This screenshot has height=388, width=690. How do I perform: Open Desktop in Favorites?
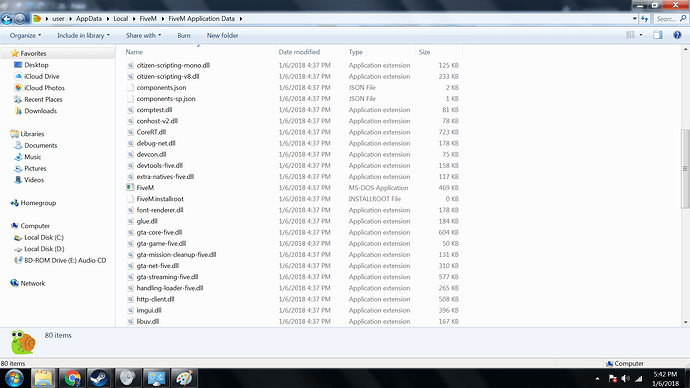[x=36, y=65]
